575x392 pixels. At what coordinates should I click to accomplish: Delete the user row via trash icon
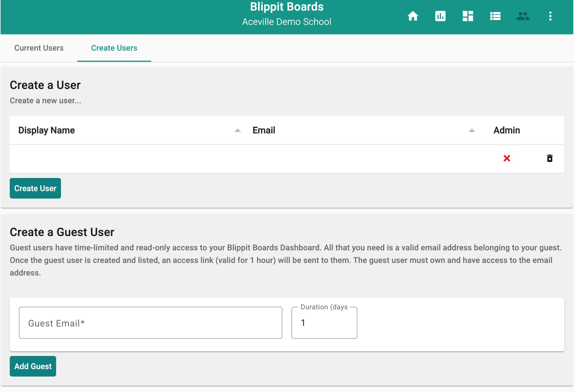pyautogui.click(x=550, y=158)
